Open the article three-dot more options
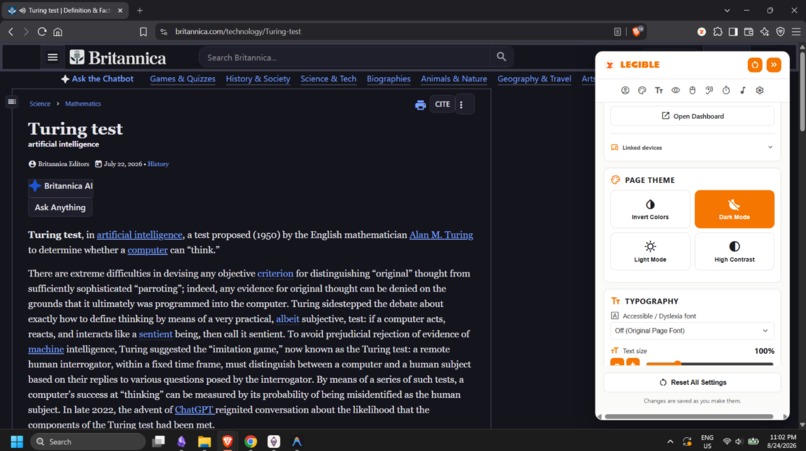 tap(461, 105)
